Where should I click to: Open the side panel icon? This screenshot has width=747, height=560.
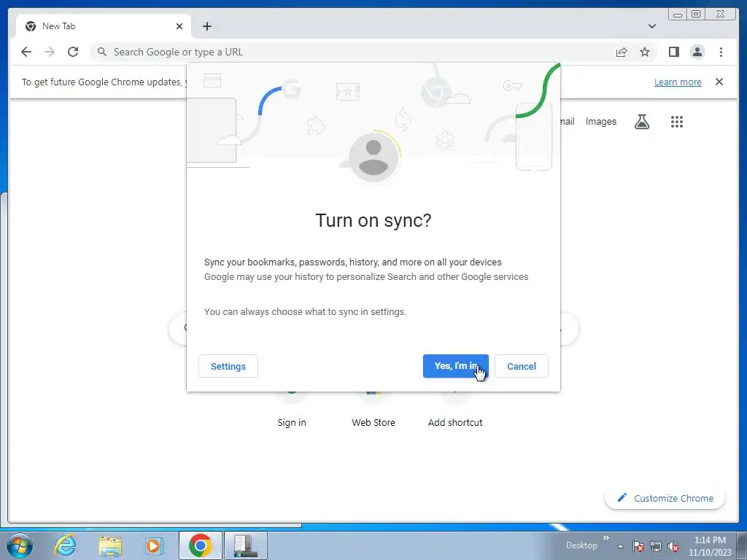click(673, 52)
